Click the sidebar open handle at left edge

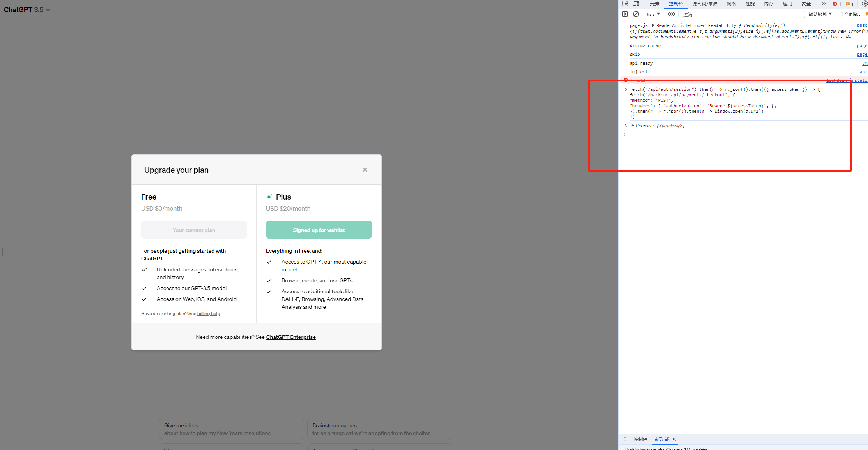(x=2, y=252)
